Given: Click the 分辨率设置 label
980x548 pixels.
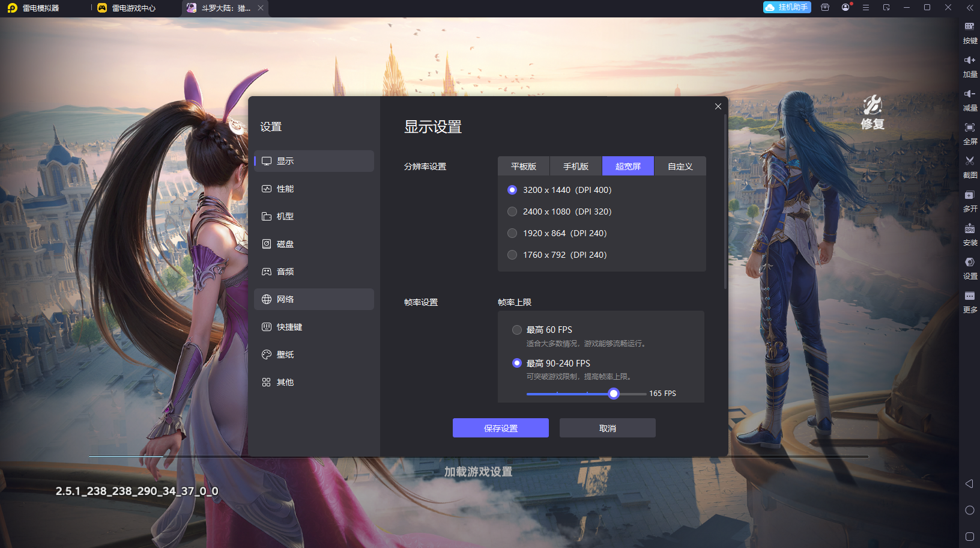Looking at the screenshot, I should pyautogui.click(x=425, y=166).
